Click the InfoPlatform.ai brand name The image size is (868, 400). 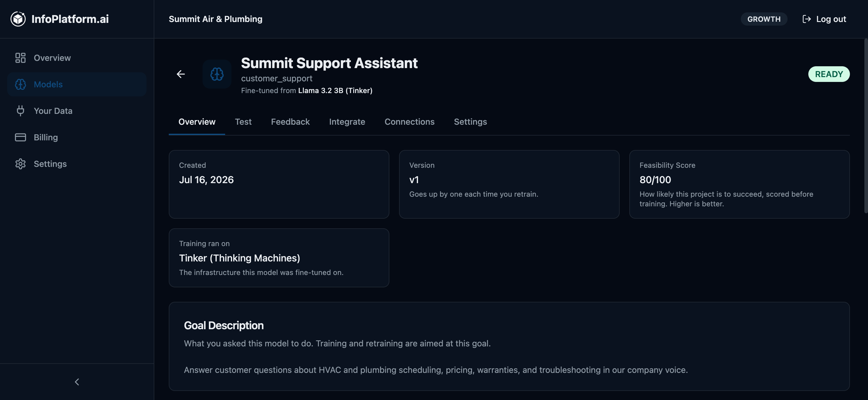click(x=70, y=19)
